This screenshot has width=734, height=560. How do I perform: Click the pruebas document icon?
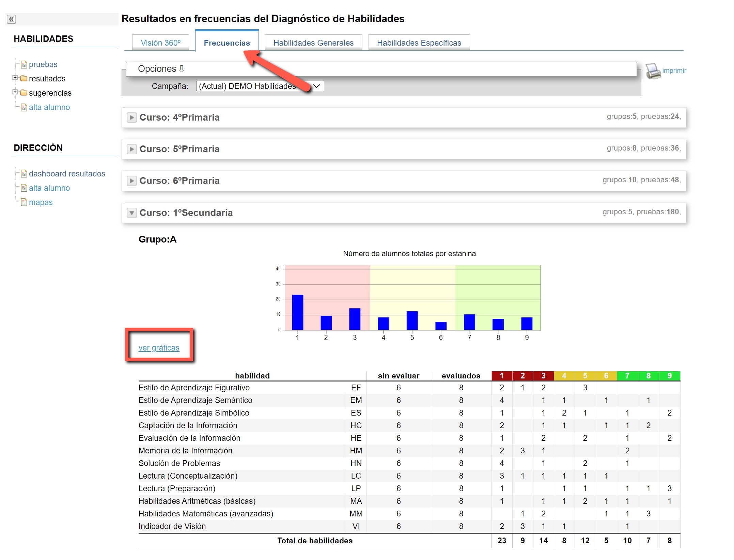point(24,64)
